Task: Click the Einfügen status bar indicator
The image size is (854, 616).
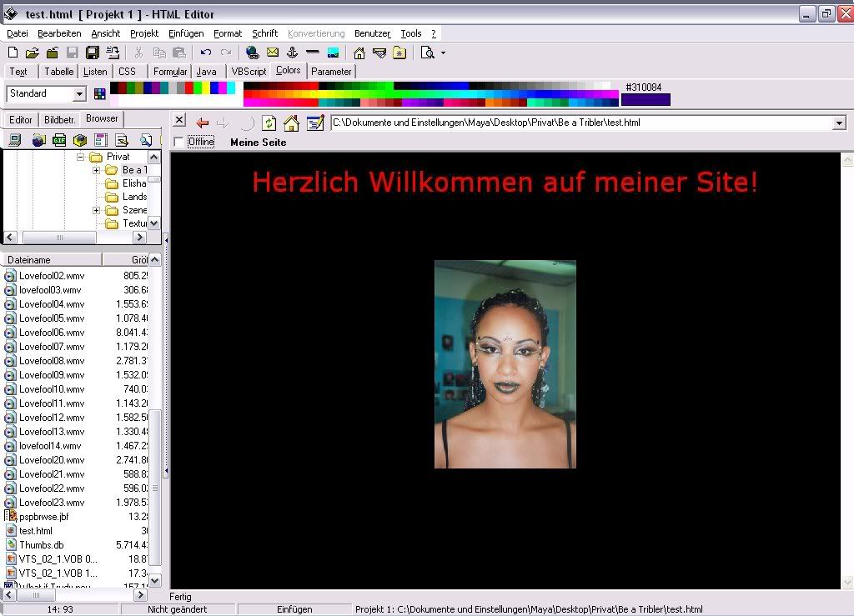Action: coord(294,609)
